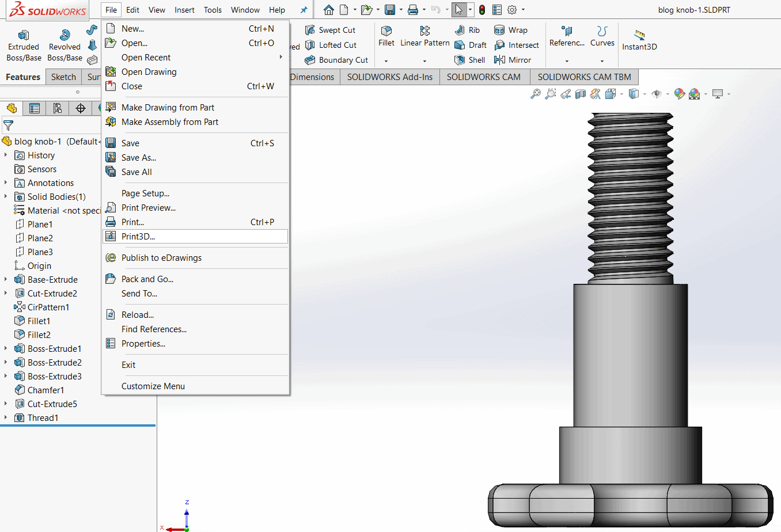Open the Reference Geometry dropdown arrow
The width and height of the screenshot is (781, 532).
click(x=567, y=60)
